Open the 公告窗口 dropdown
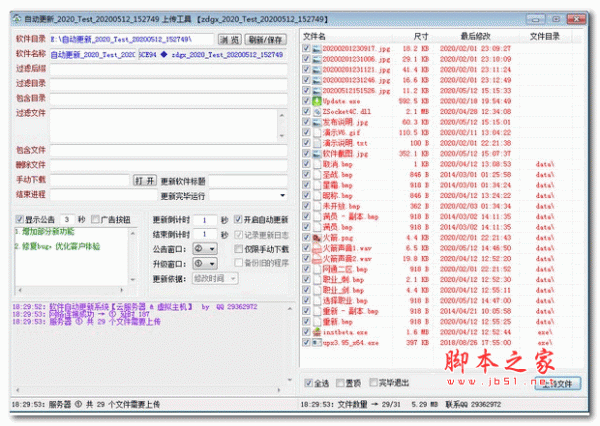600x426 pixels. pos(205,249)
